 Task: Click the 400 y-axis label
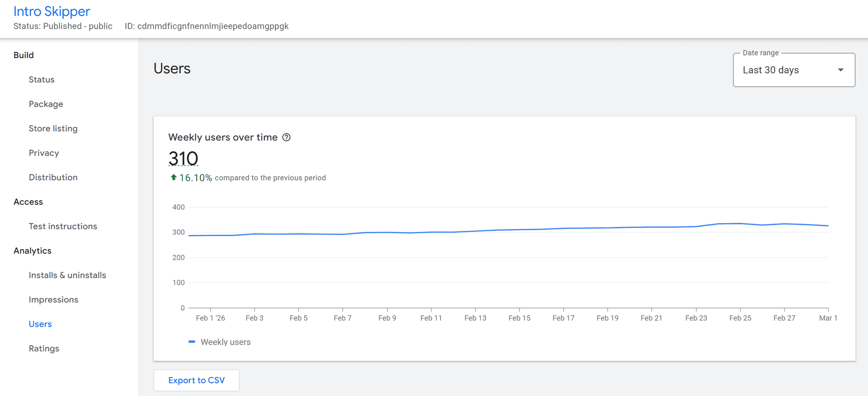coord(179,207)
